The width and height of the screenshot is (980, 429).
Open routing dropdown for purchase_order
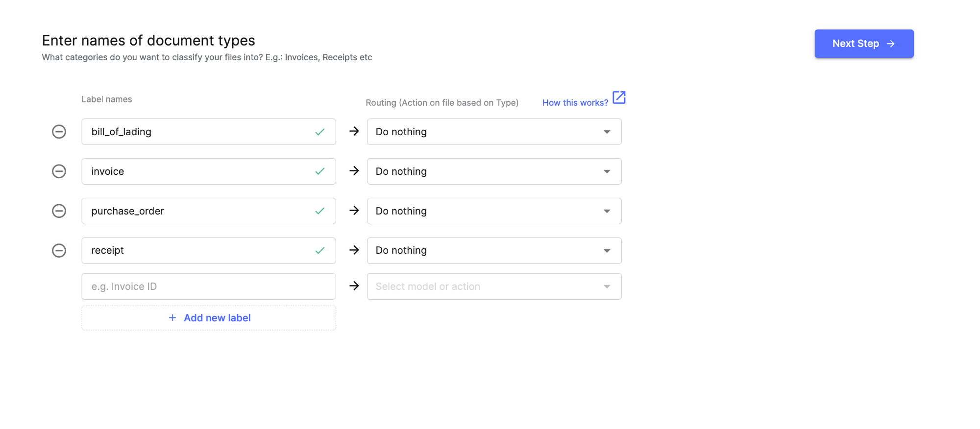pyautogui.click(x=494, y=211)
